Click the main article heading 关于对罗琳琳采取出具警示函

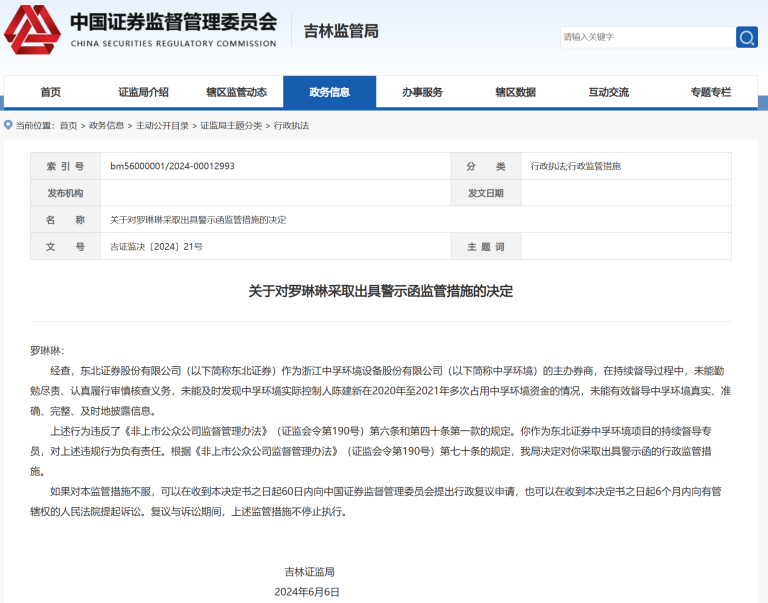coord(381,291)
